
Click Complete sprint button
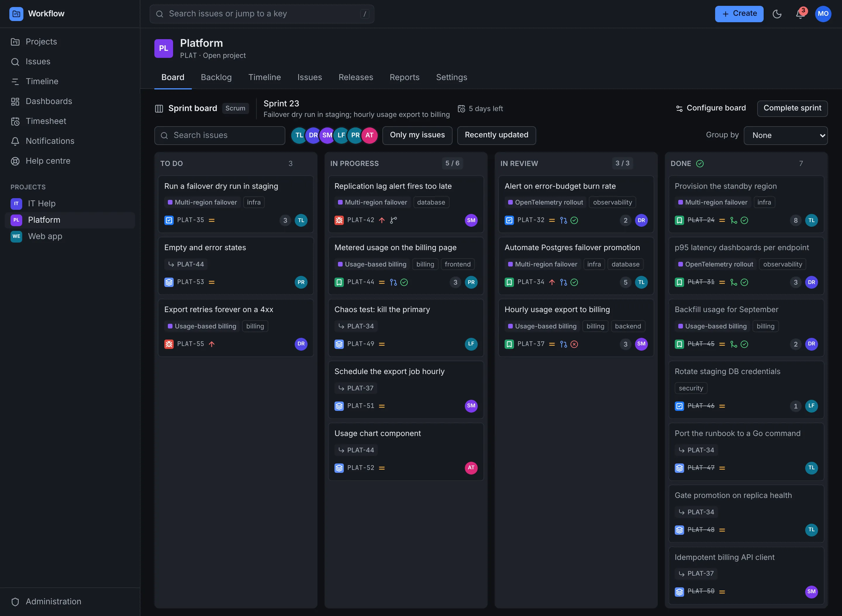pos(792,108)
